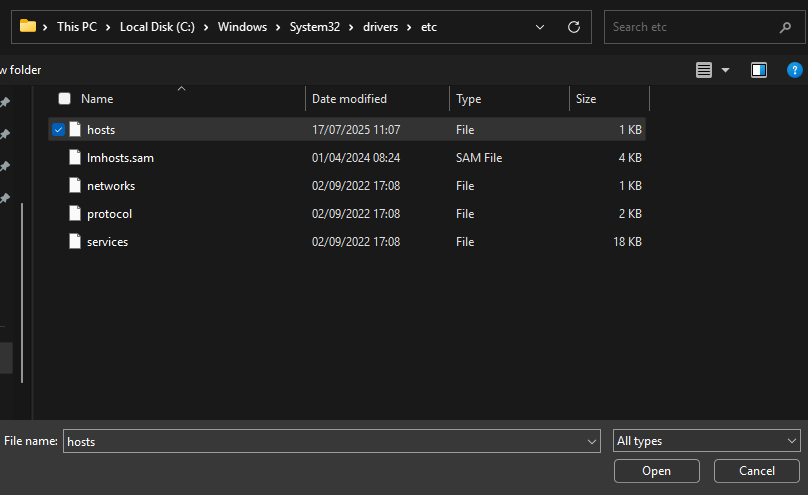Click the 18 KB size cell
Image resolution: width=808 pixels, height=495 pixels.
pos(627,242)
